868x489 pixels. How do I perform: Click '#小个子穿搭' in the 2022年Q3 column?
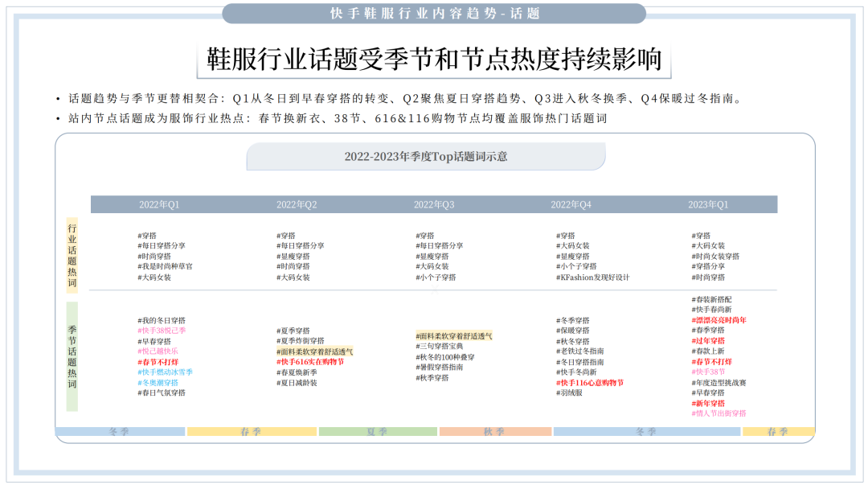(x=436, y=277)
